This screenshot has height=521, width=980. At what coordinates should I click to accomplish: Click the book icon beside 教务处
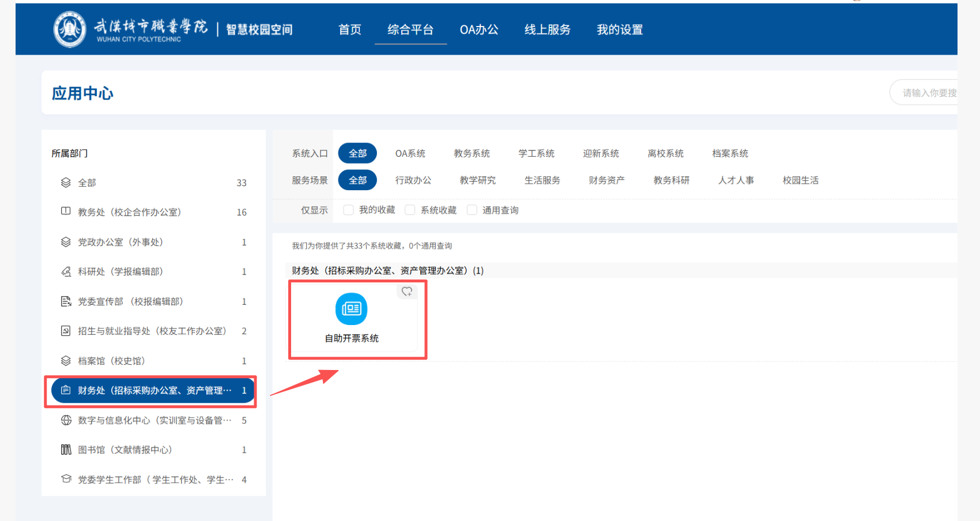click(x=66, y=212)
